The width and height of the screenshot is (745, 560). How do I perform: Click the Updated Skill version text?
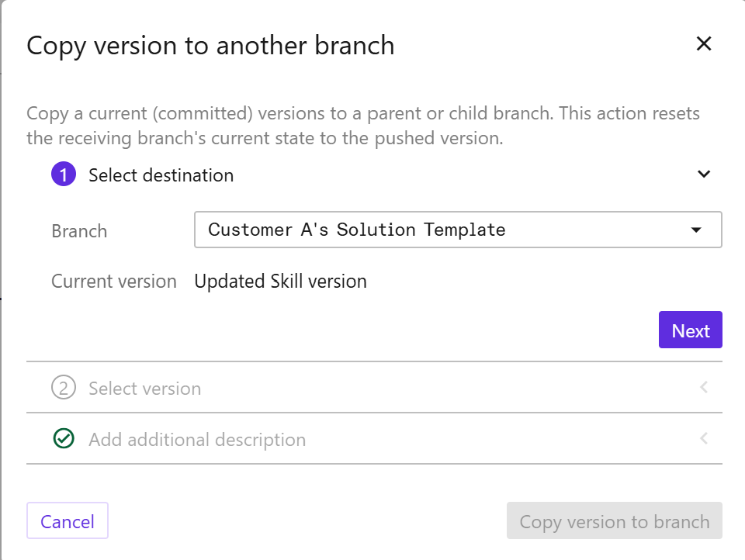[x=280, y=281]
